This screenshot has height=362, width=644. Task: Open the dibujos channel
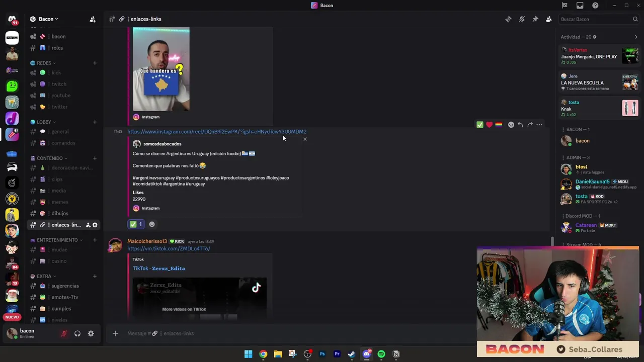(63, 213)
